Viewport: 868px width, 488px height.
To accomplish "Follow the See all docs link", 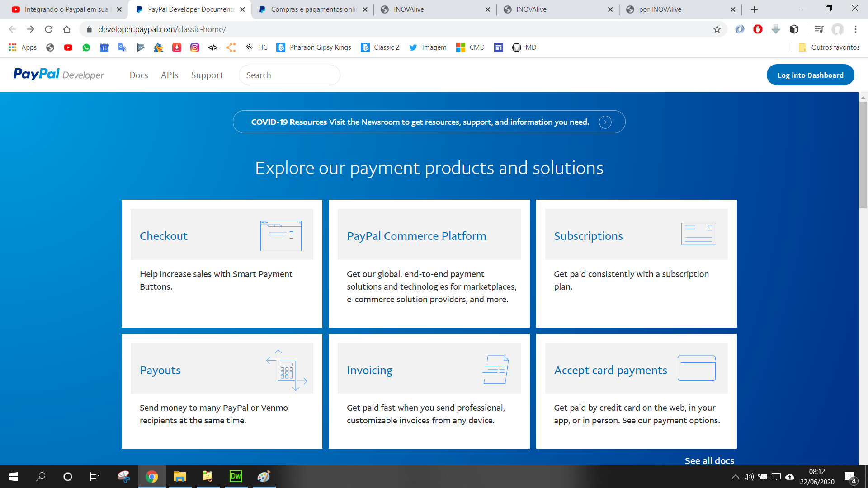I will [x=709, y=460].
